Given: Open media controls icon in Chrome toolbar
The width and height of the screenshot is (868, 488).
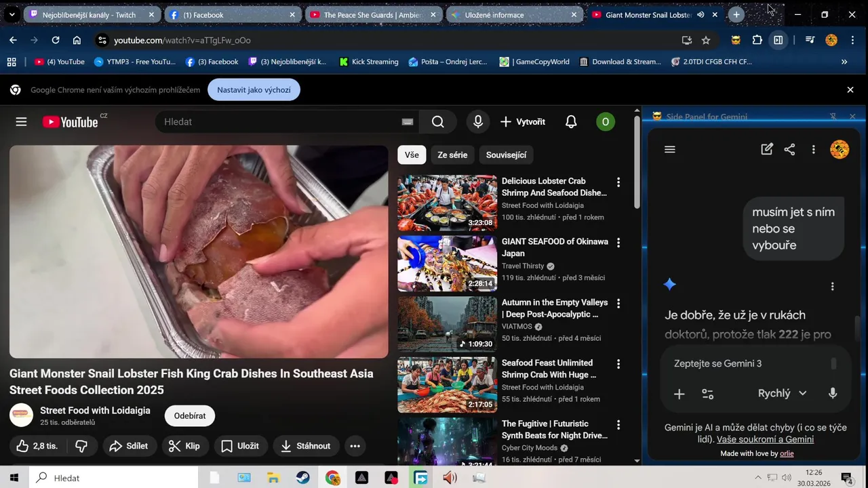Looking at the screenshot, I should click(810, 40).
